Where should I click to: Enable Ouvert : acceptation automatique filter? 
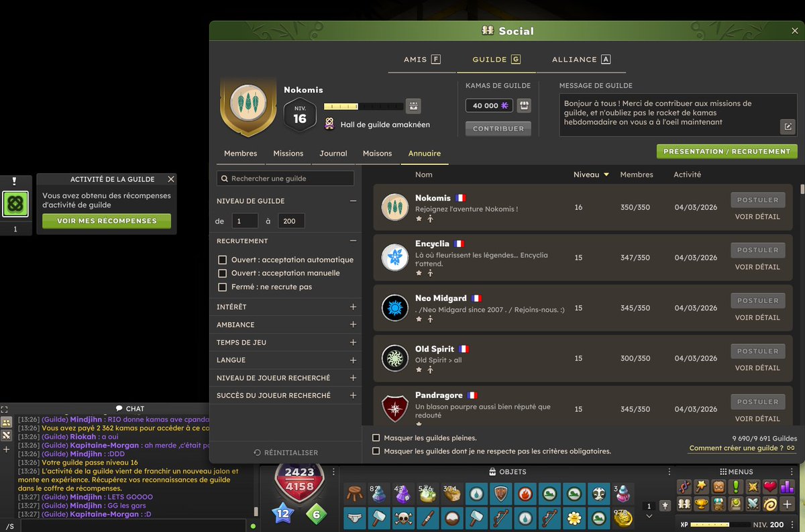223,260
